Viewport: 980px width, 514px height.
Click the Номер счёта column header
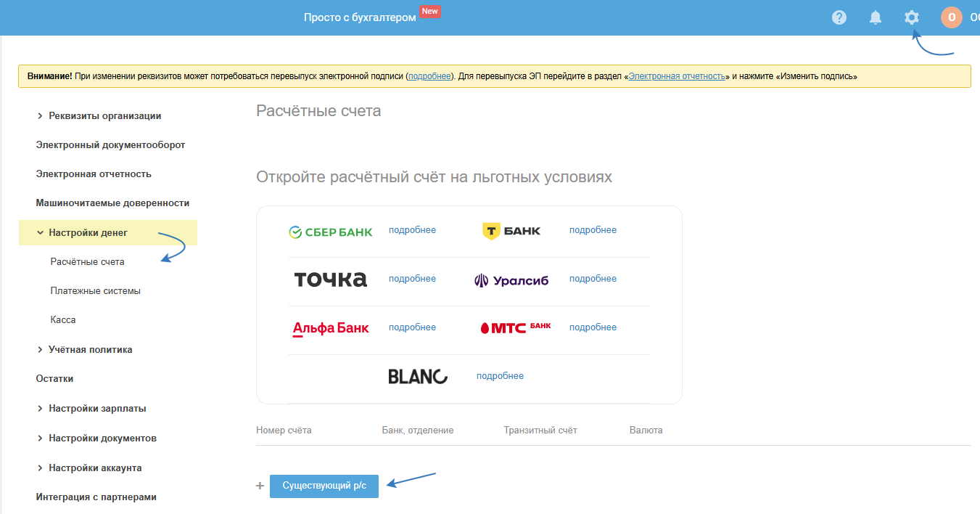(284, 430)
